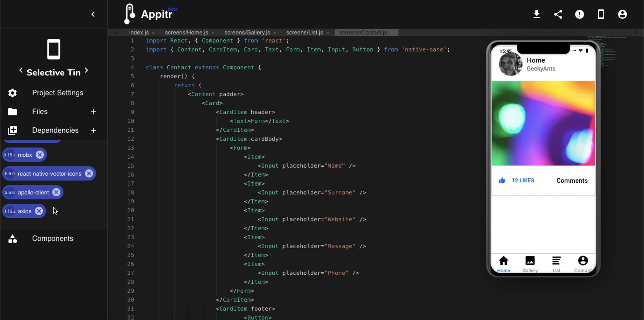This screenshot has height=320, width=644.
Task: Click line number 15 in the gutter
Action: 131,166
